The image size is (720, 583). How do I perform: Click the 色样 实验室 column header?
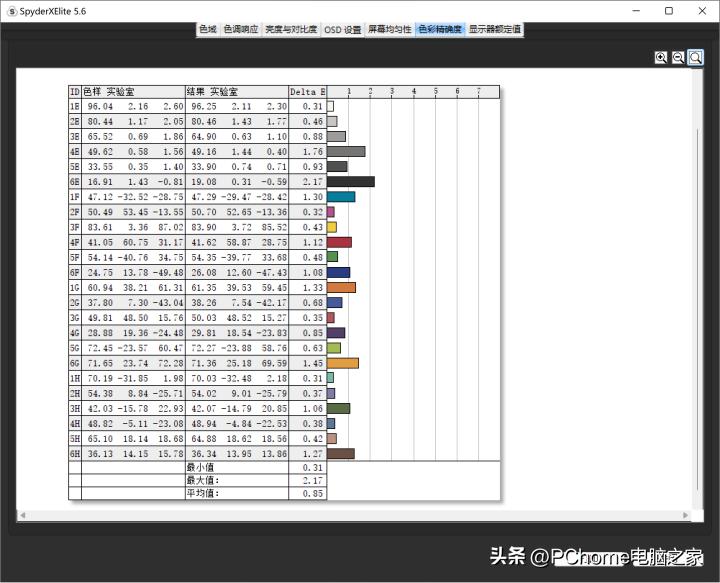tap(134, 92)
